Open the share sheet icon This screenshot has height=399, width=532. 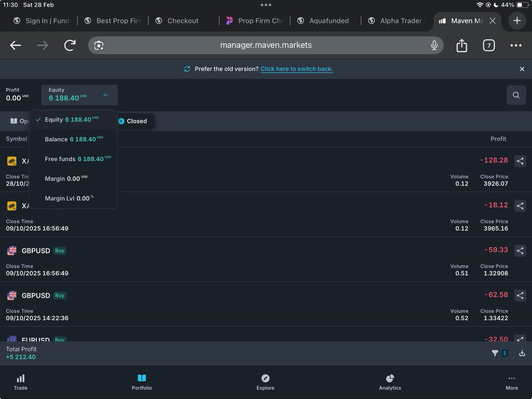tap(462, 45)
